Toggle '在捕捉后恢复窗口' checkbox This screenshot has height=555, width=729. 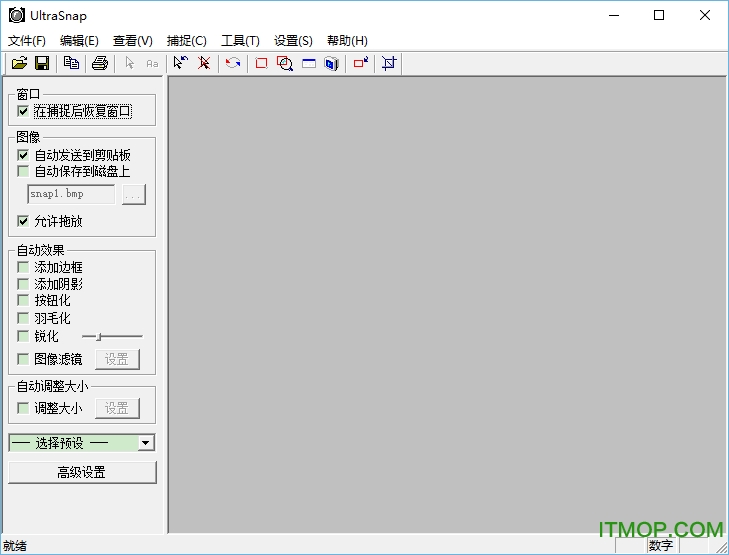(x=23, y=111)
